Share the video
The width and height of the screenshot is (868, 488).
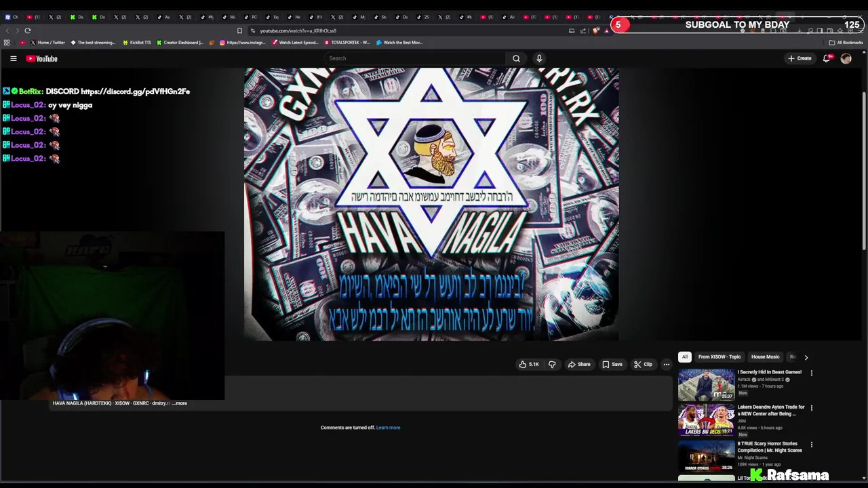[579, 365]
